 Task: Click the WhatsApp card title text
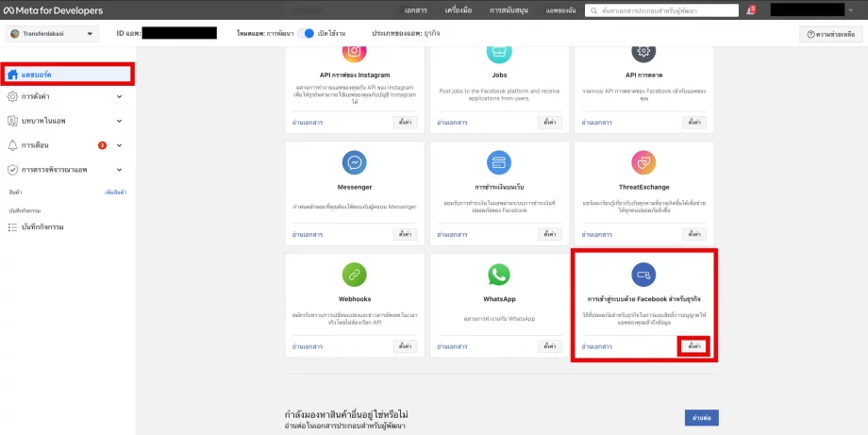(x=499, y=299)
